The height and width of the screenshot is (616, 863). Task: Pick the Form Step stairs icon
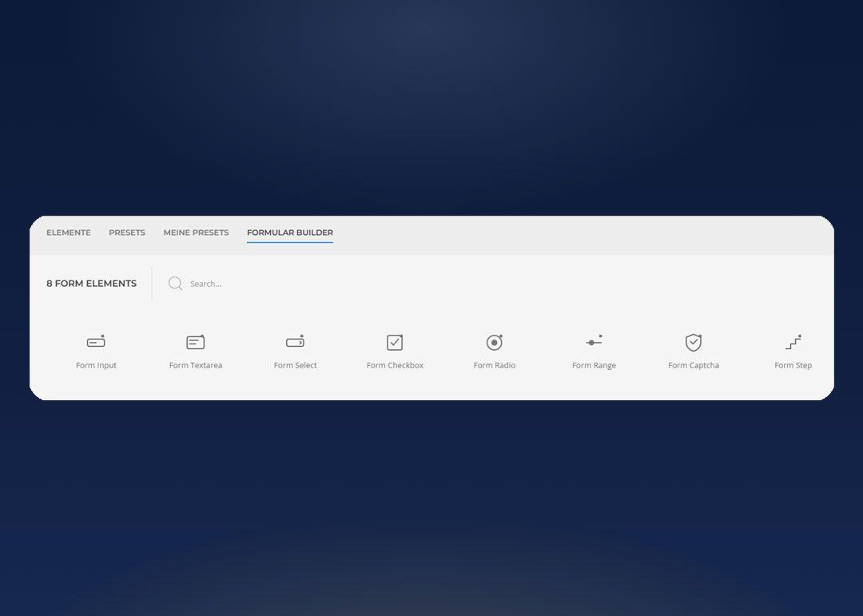tap(793, 342)
